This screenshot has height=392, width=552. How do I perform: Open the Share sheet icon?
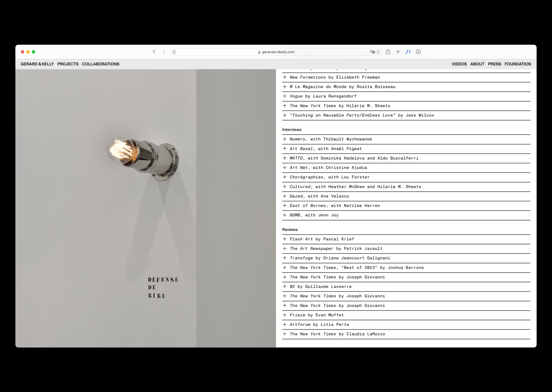click(x=388, y=52)
